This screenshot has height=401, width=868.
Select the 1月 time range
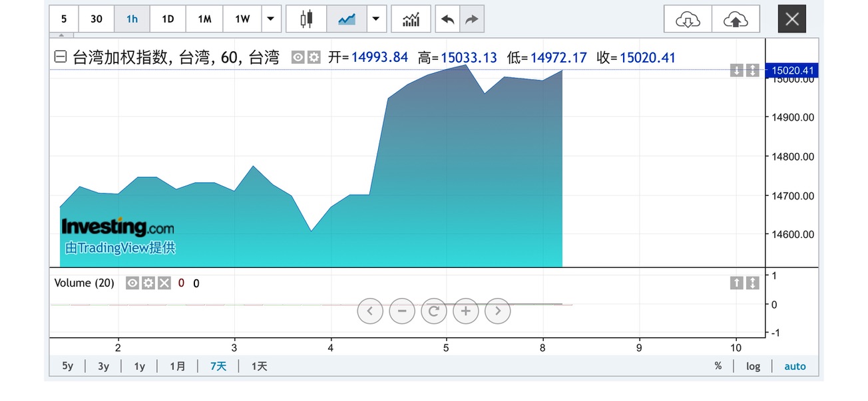click(178, 366)
